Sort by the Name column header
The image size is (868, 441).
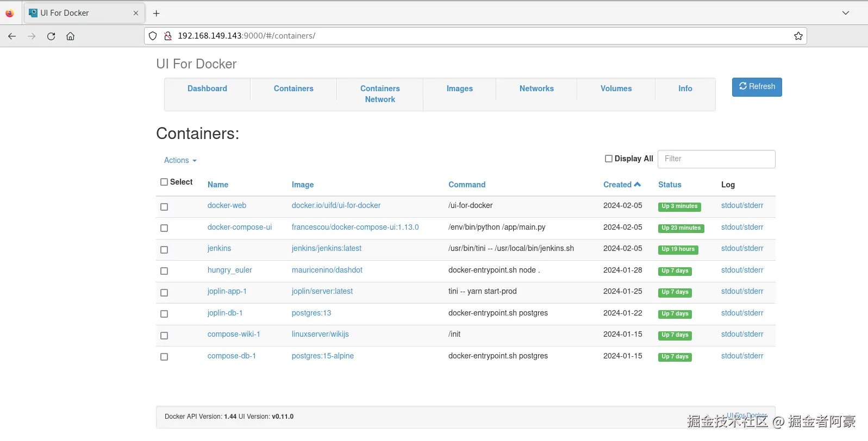[x=218, y=185]
